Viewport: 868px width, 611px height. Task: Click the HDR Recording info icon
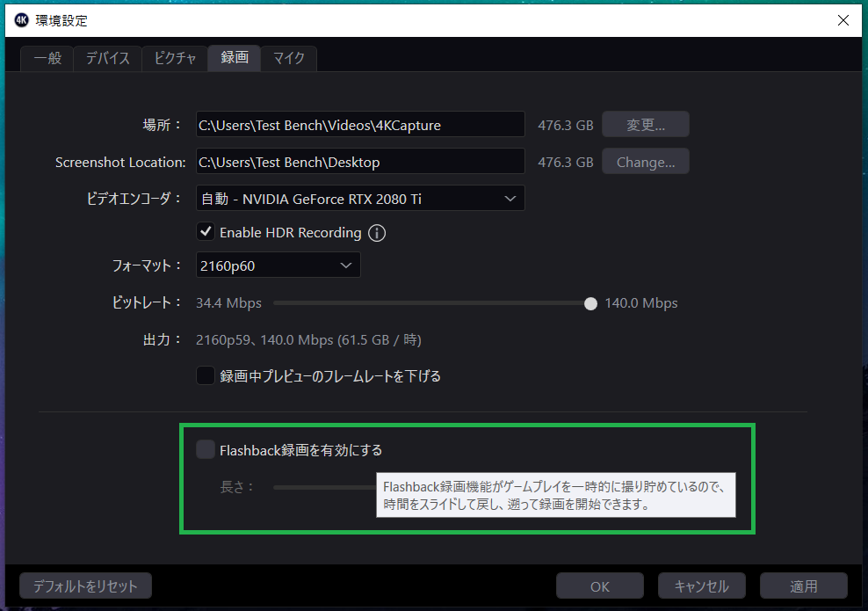[x=377, y=233]
